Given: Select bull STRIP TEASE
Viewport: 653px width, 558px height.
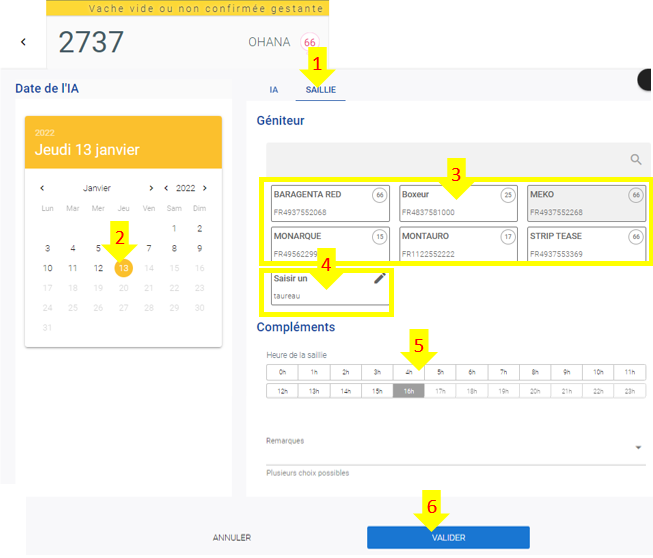Looking at the screenshot, I should point(586,244).
